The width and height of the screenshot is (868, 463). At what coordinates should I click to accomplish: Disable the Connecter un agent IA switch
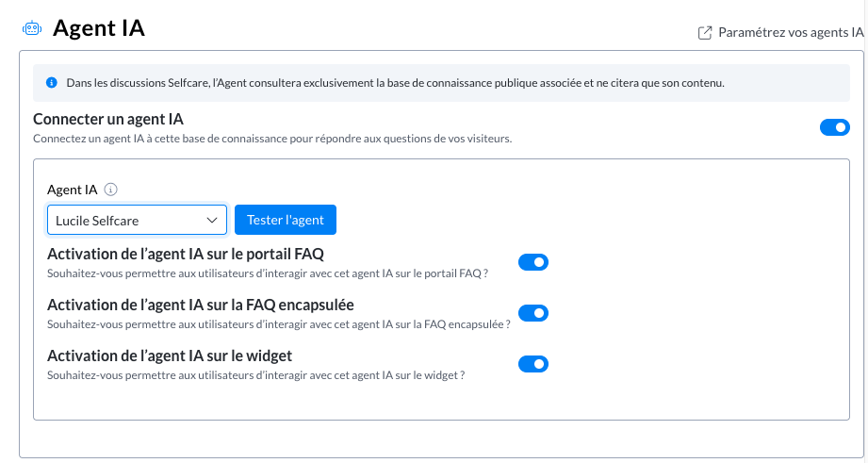click(834, 127)
